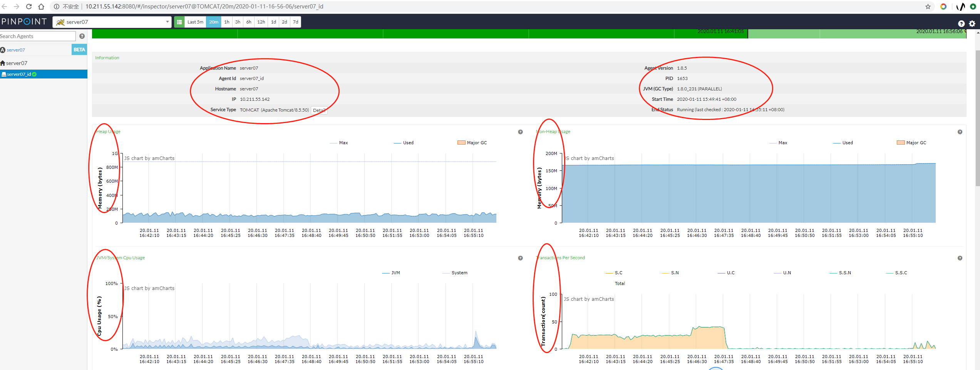Toggle System series in Cpu Usage legend
The width and height of the screenshot is (980, 370).
pyautogui.click(x=455, y=273)
